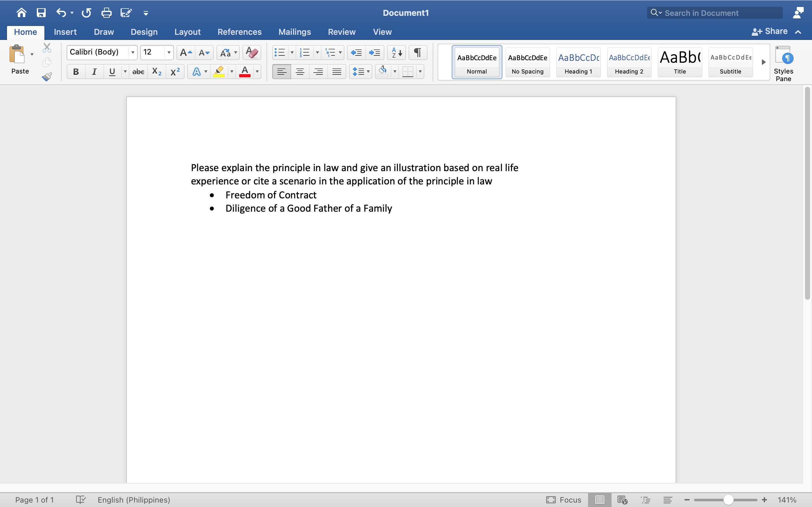Toggle paragraph marks visibility
The image size is (812, 507).
tap(417, 52)
